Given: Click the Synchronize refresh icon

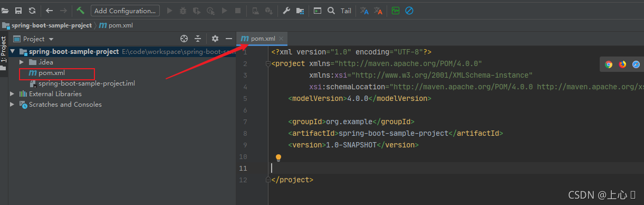Looking at the screenshot, I should click(x=32, y=11).
